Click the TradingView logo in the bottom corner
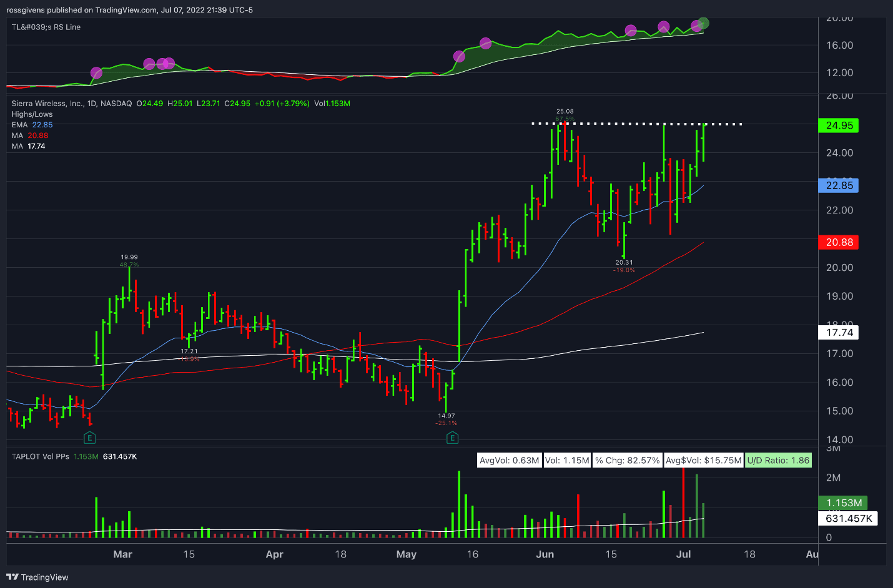The image size is (893, 588). pos(11,577)
